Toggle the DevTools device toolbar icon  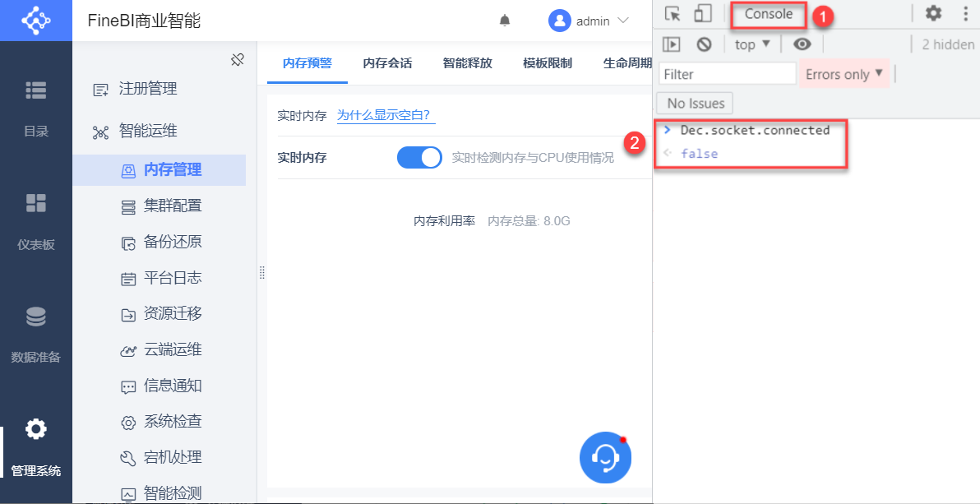pos(703,14)
